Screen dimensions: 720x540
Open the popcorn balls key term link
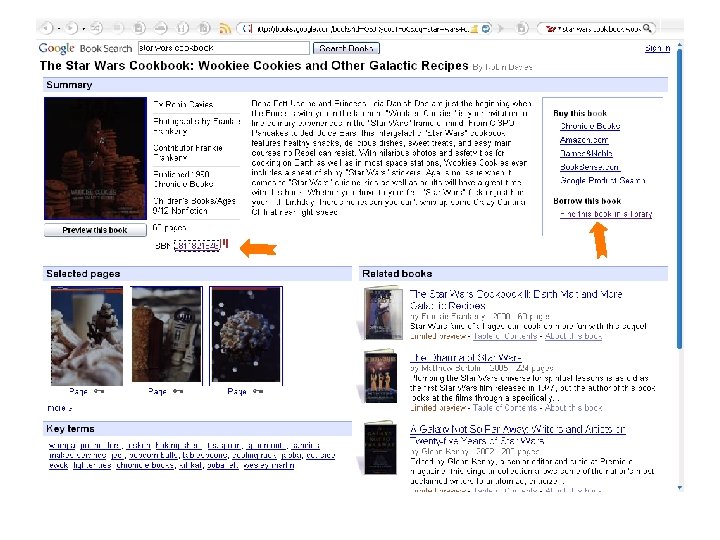tap(153, 456)
